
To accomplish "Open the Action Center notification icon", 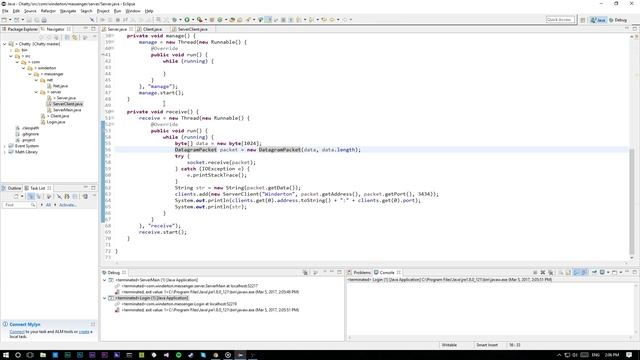I will click(629, 355).
